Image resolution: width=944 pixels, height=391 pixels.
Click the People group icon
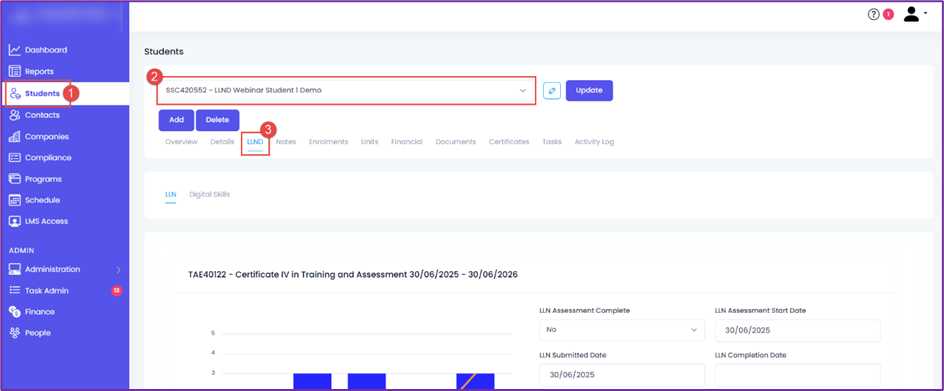click(15, 333)
